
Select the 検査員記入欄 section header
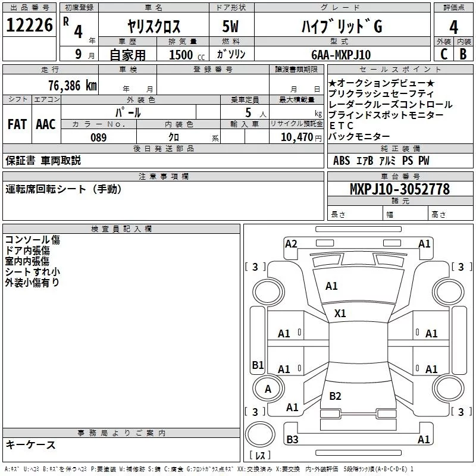pos(121,229)
